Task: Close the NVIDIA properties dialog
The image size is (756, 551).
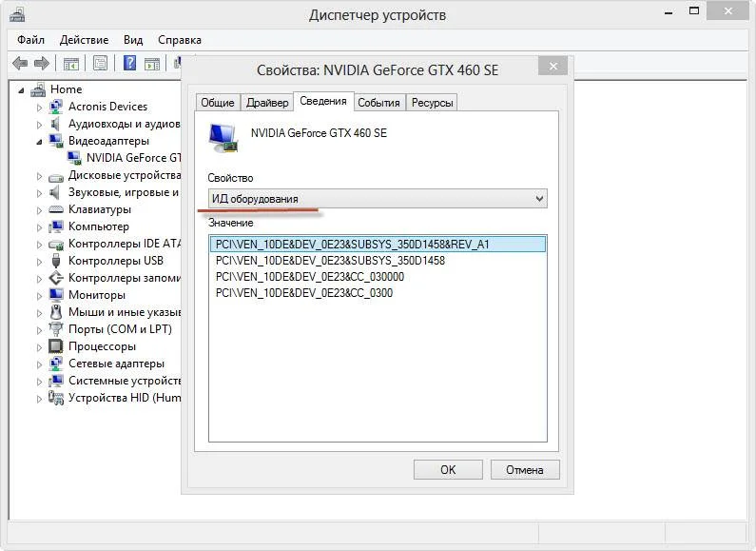Action: tap(553, 66)
